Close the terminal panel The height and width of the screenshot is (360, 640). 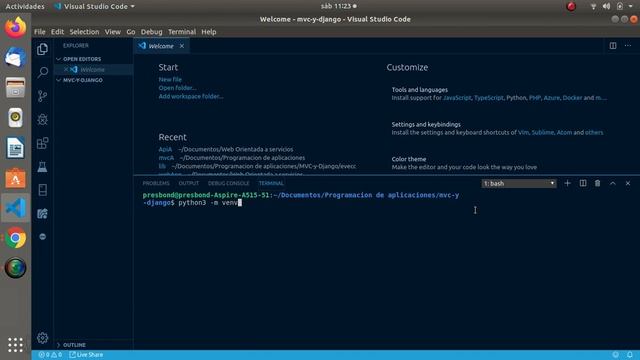[x=628, y=183]
